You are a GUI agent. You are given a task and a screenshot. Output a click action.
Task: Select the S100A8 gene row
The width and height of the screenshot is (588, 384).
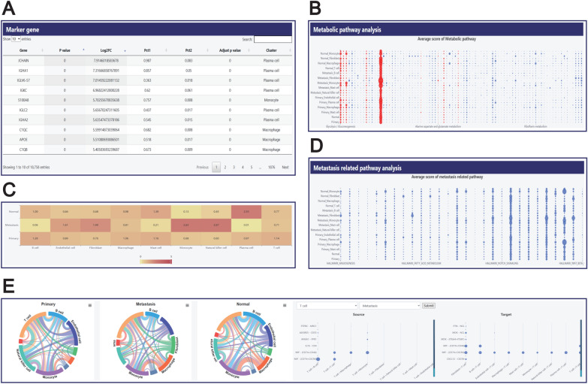[x=147, y=100]
